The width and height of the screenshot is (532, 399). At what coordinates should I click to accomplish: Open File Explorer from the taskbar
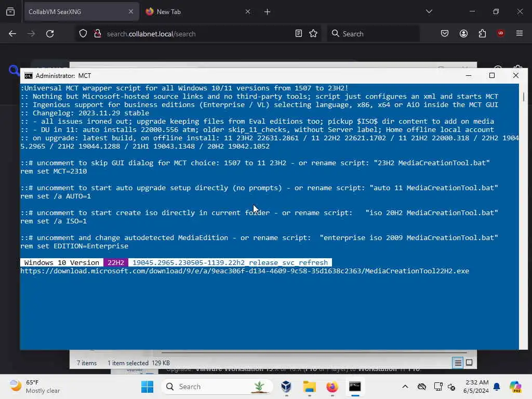point(309,387)
